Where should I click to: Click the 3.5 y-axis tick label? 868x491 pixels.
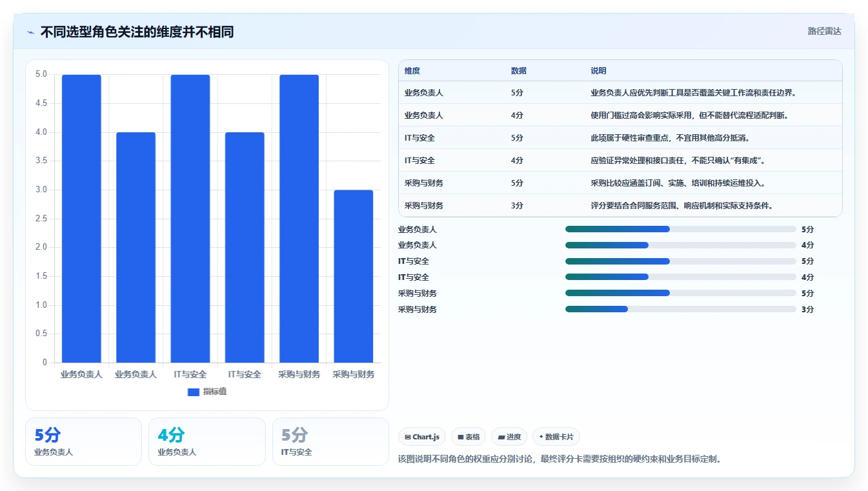(41, 161)
